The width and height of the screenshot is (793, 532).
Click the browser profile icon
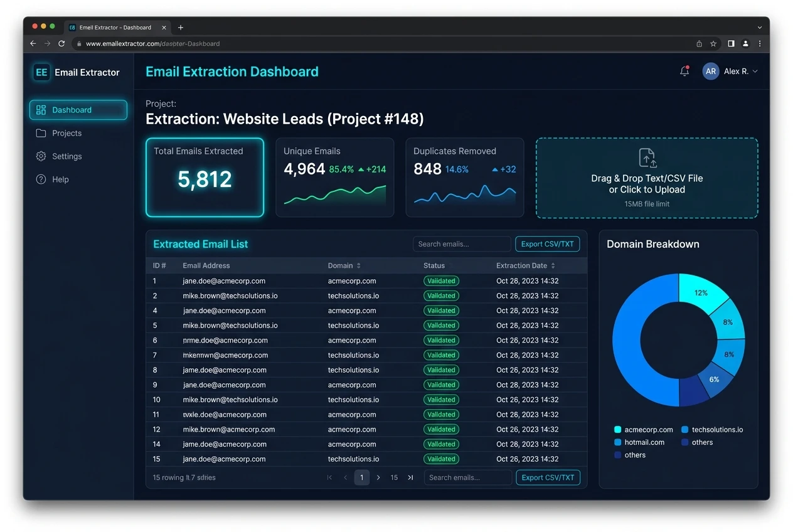[x=745, y=44]
